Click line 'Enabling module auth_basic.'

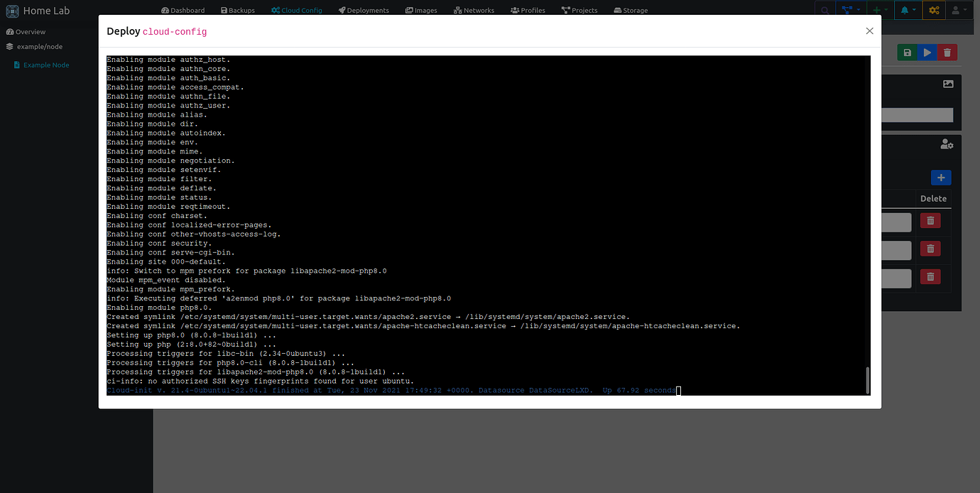point(168,78)
